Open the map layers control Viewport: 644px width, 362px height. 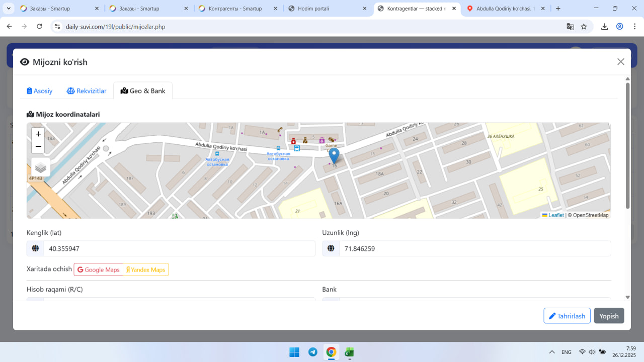click(41, 167)
